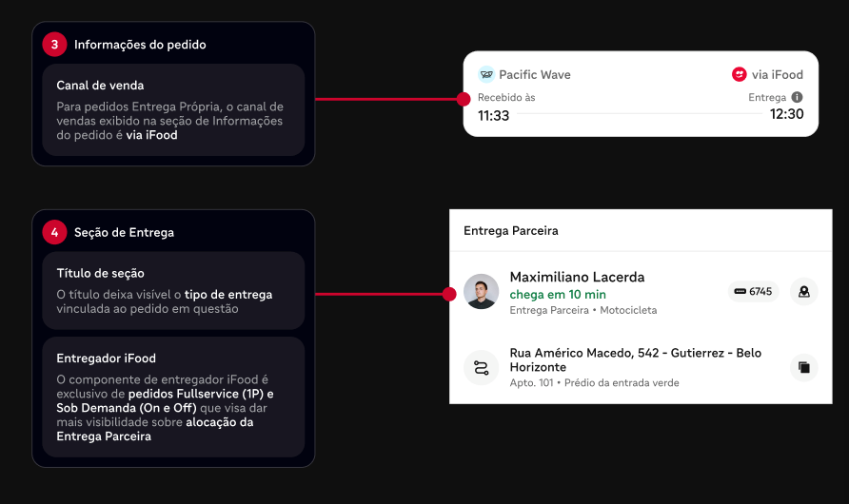Copy the address with the copy icon
This screenshot has height=504, width=849.
(x=804, y=368)
